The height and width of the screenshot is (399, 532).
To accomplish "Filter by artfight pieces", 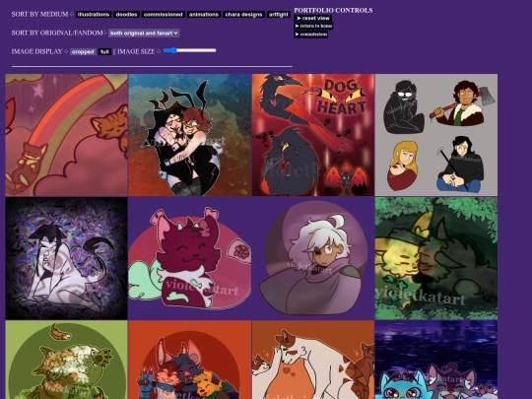I will (x=279, y=14).
